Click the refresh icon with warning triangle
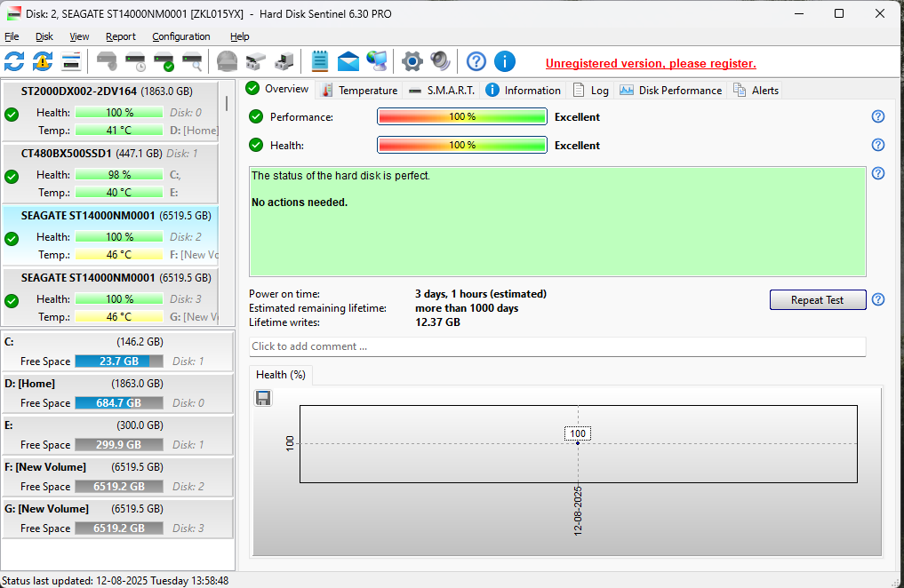Screen dimensions: 904x588 [x=43, y=61]
